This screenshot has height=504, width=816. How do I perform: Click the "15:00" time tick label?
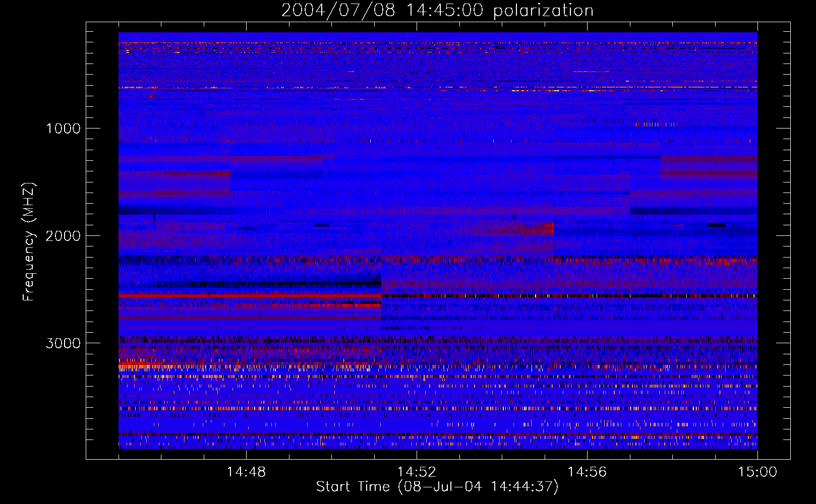point(757,472)
